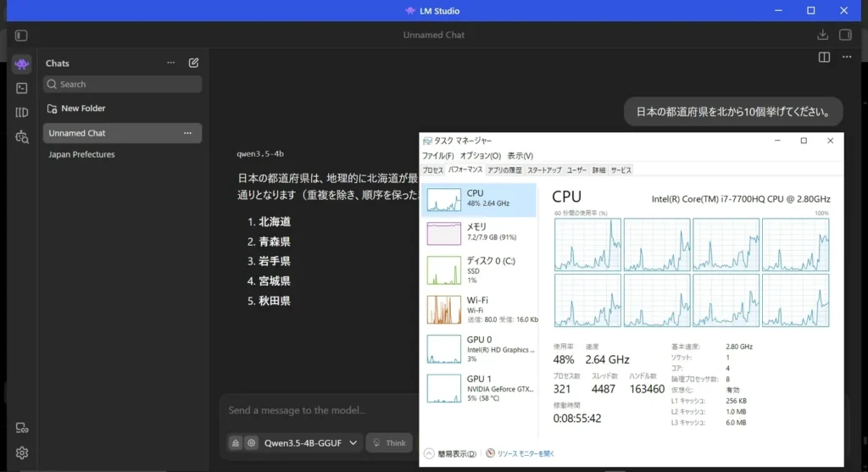Image resolution: width=868 pixels, height=472 pixels.
Task: Toggle the Think mode button
Action: click(x=389, y=442)
